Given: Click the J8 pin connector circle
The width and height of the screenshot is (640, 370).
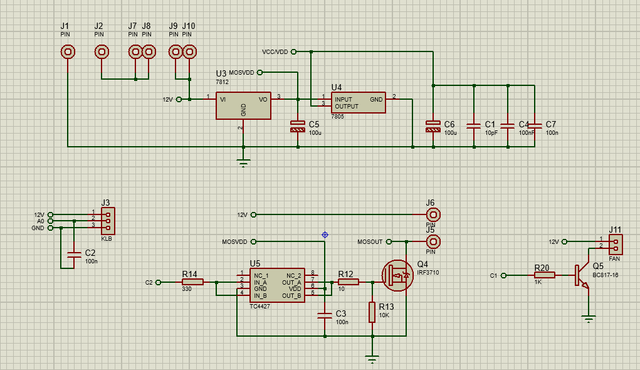Looking at the screenshot, I should point(149,52).
